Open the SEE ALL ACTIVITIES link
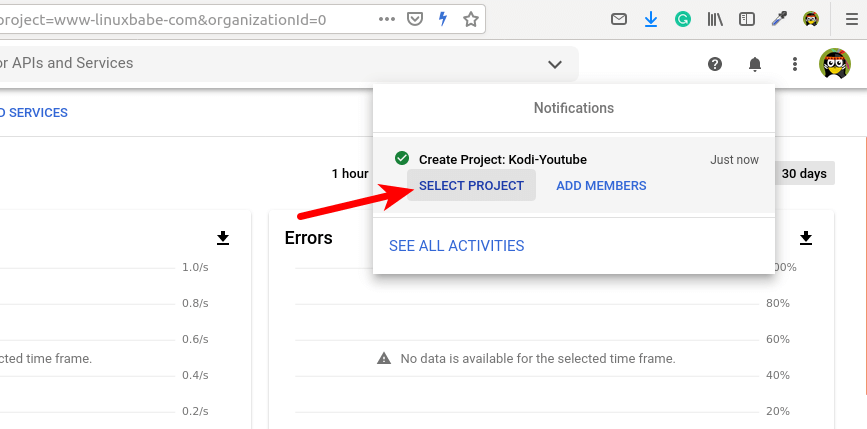Image resolution: width=867 pixels, height=429 pixels. coord(456,246)
